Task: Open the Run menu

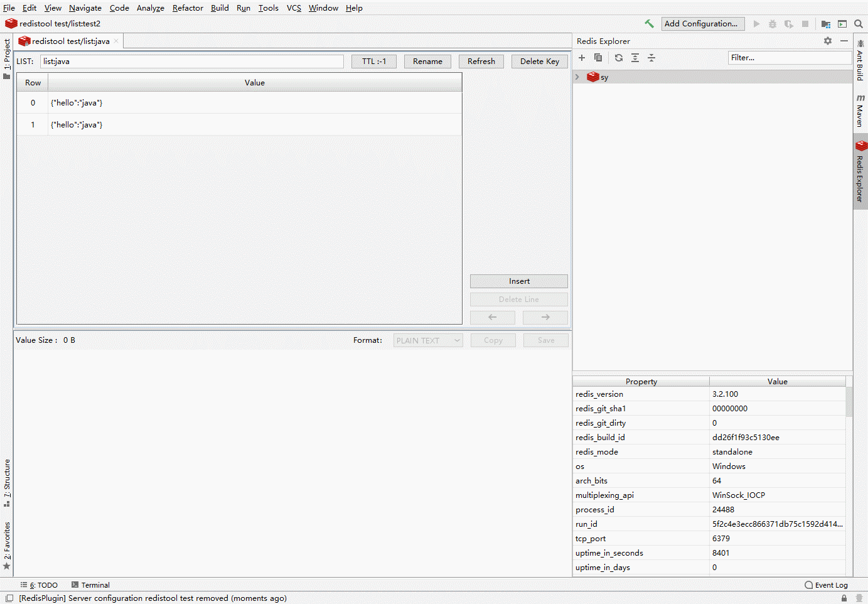Action: coord(244,8)
